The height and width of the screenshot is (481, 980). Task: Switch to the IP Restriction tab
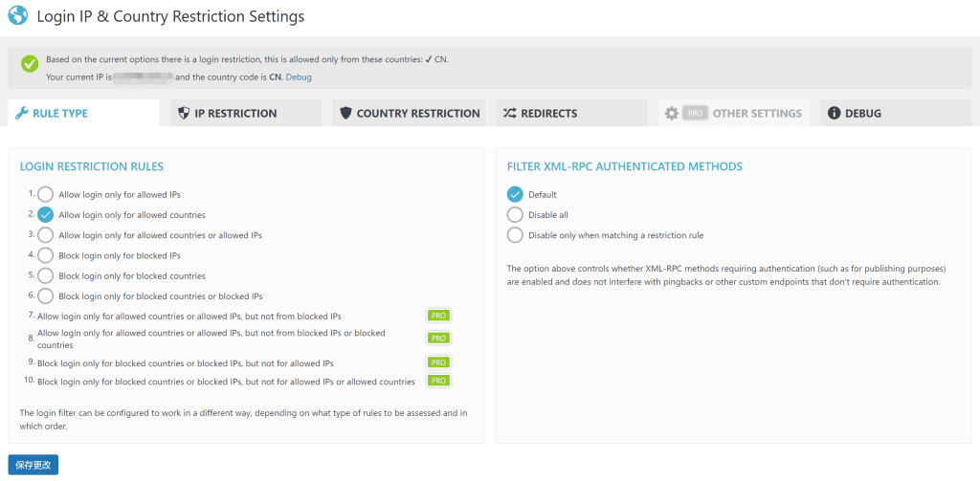[x=235, y=113]
